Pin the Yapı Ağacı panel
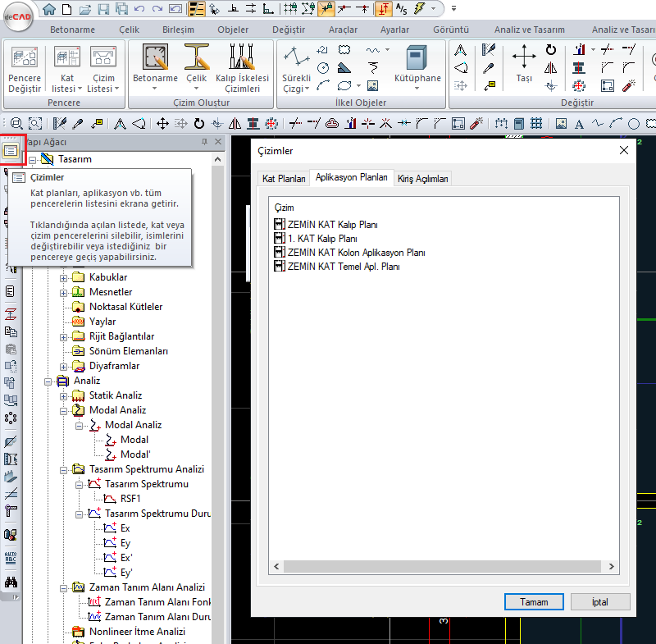The height and width of the screenshot is (644, 656). click(x=204, y=142)
